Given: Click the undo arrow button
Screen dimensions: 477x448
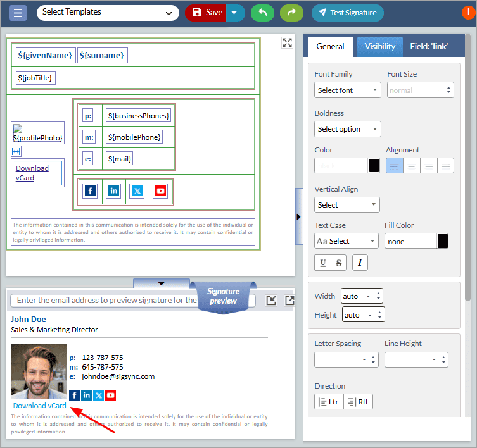Looking at the screenshot, I should (x=262, y=13).
